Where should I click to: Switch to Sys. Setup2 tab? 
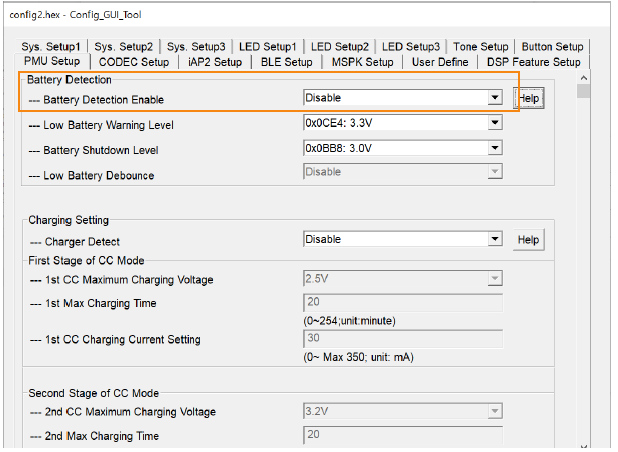[124, 46]
